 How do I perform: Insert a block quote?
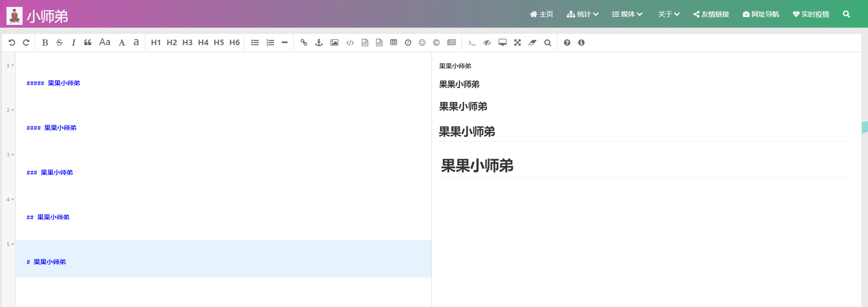click(88, 42)
